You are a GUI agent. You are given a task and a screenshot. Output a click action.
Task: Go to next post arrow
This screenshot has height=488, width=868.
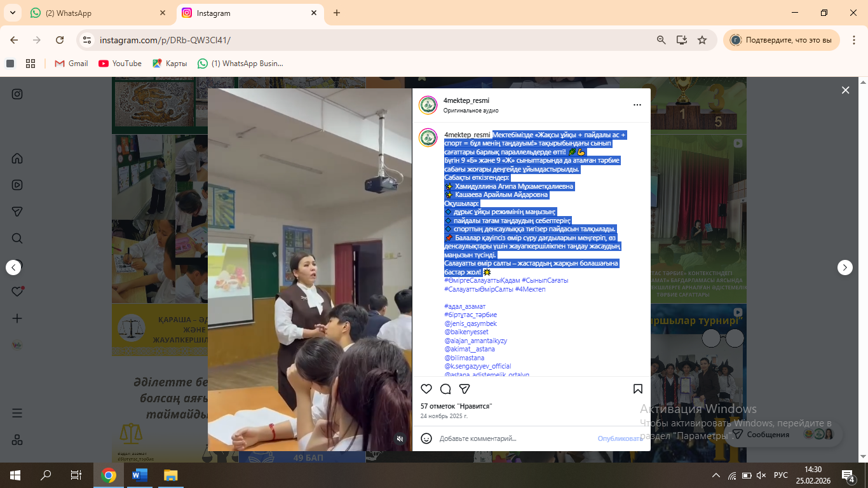(844, 268)
